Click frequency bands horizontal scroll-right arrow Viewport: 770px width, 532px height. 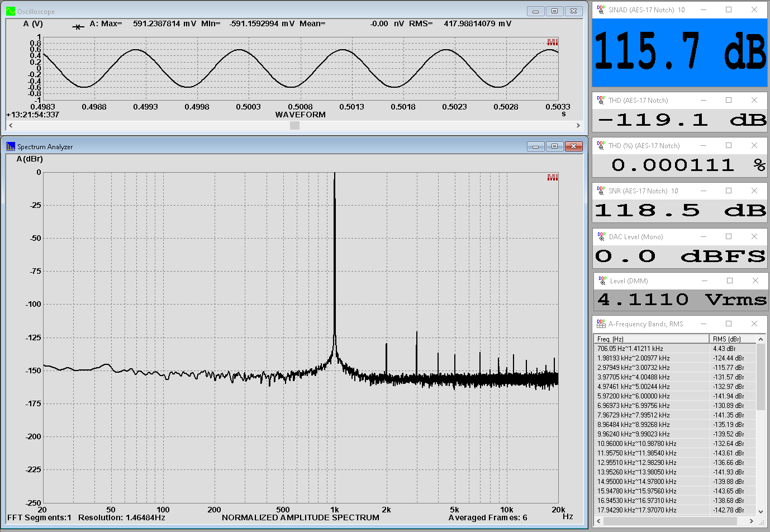[x=751, y=521]
